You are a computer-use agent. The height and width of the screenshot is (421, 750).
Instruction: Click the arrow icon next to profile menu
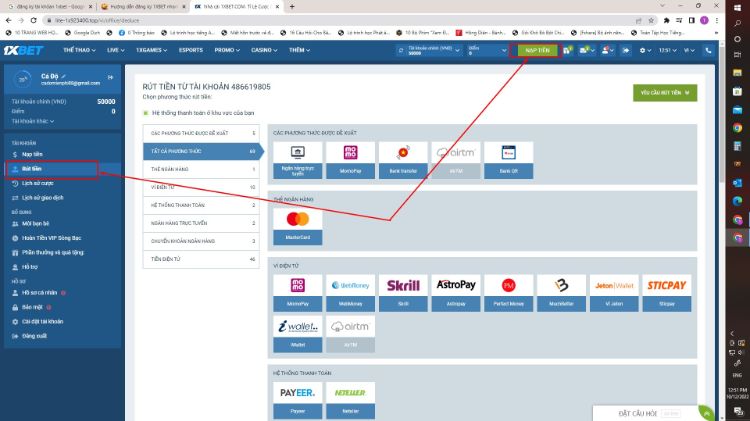(x=626, y=50)
